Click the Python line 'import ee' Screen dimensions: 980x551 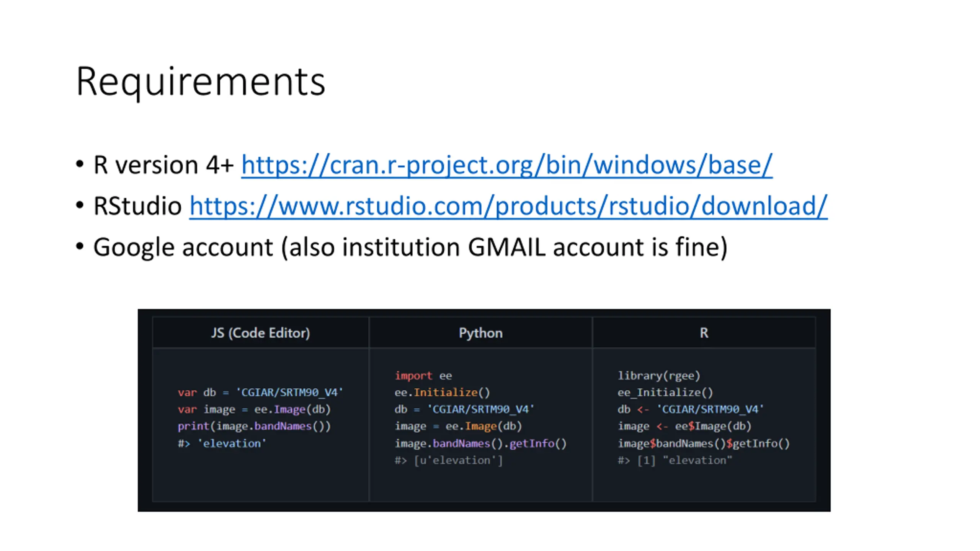pos(423,376)
